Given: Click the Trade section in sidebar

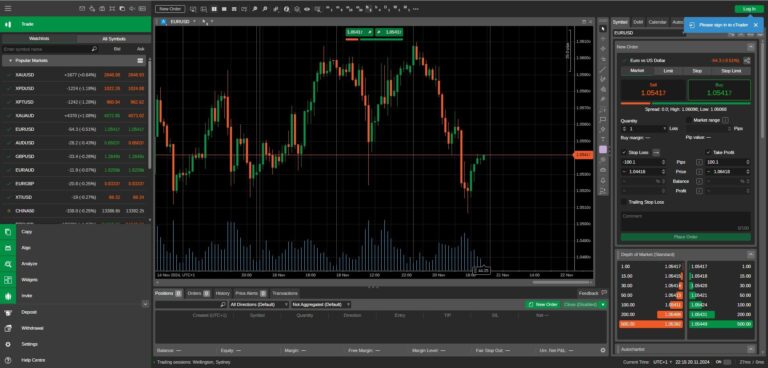Looking at the screenshot, I should click(76, 24).
